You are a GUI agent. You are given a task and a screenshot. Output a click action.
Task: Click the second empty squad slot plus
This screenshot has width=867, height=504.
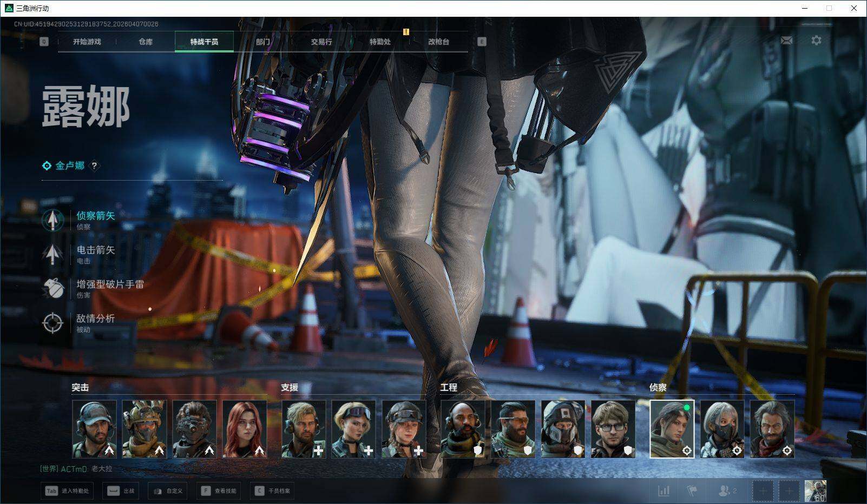point(789,491)
